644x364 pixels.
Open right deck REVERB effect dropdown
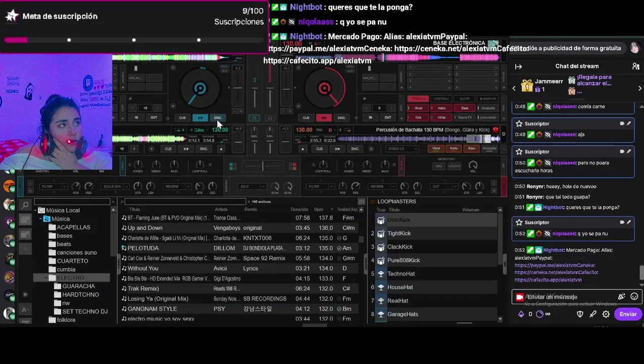[381, 187]
